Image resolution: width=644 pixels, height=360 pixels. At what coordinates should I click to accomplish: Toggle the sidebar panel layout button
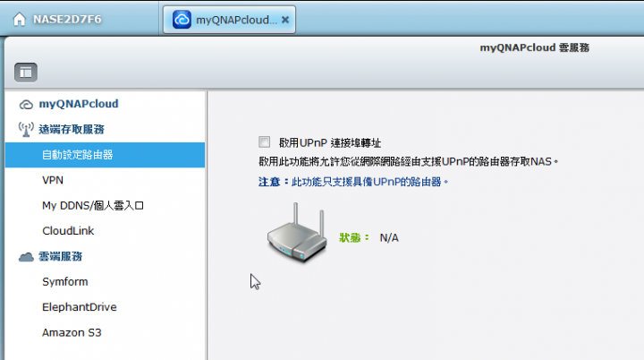point(26,73)
